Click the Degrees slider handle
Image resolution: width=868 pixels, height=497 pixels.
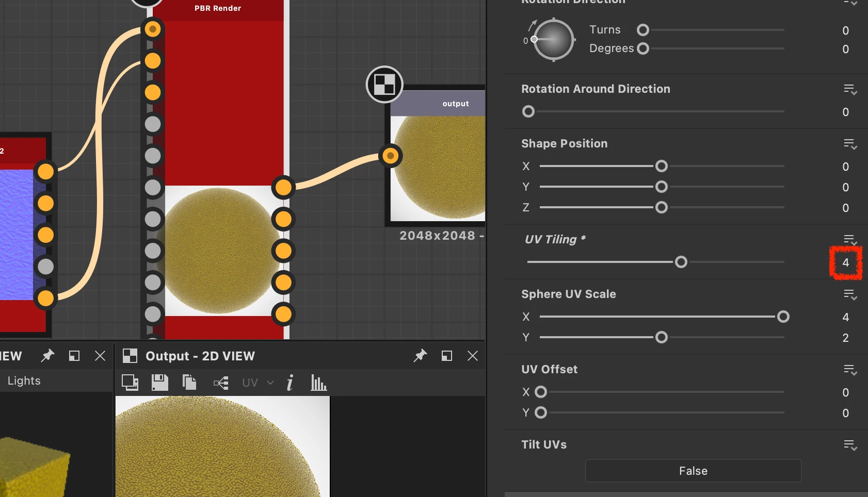pyautogui.click(x=643, y=48)
